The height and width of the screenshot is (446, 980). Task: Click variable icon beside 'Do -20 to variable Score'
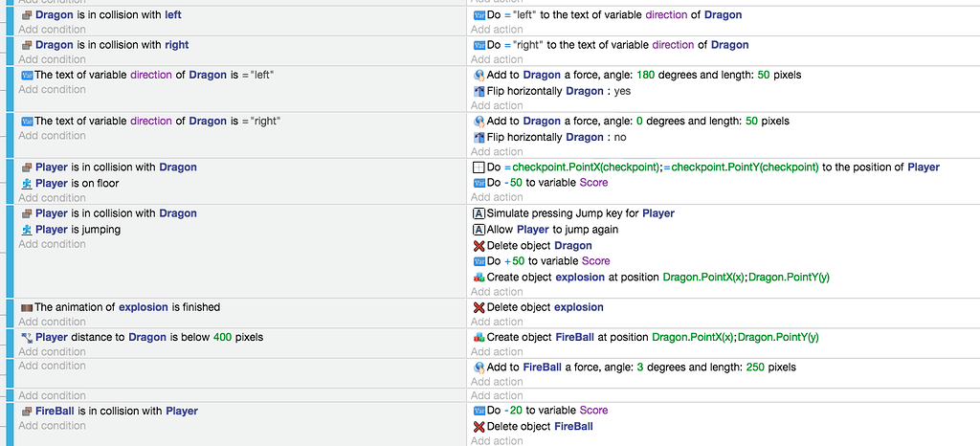point(479,411)
